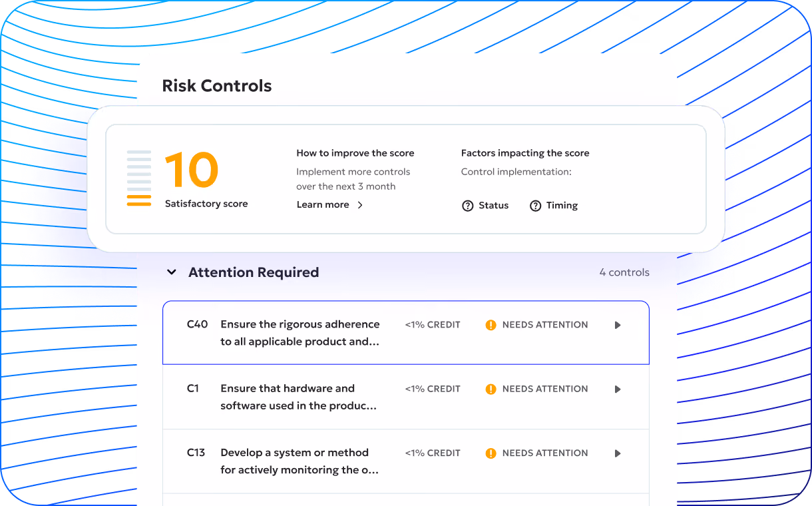Click the 10 satisfactory score number

point(192,170)
